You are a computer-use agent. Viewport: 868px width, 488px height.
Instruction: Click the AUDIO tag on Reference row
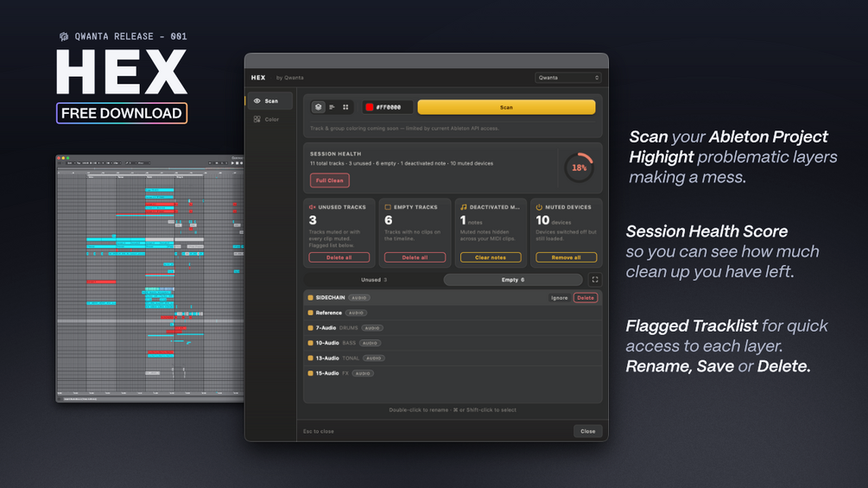point(356,313)
